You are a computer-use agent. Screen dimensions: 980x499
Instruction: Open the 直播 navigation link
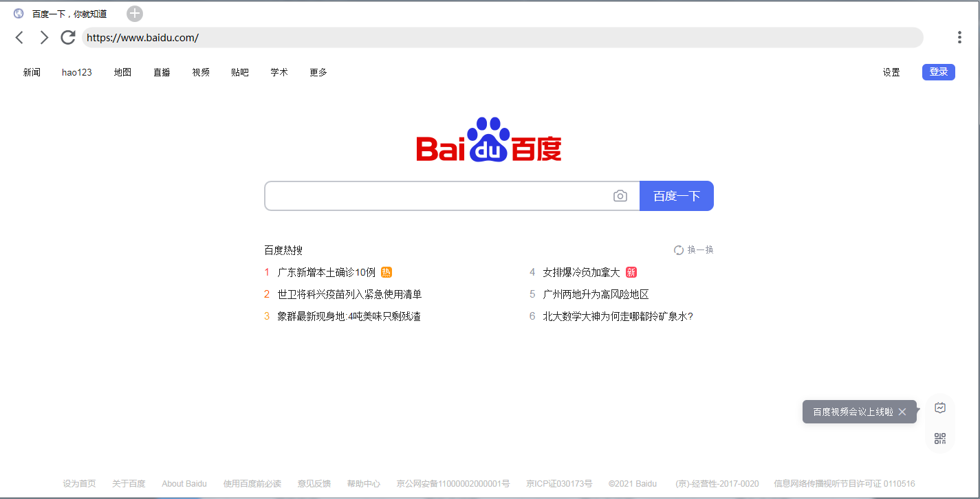(x=162, y=72)
